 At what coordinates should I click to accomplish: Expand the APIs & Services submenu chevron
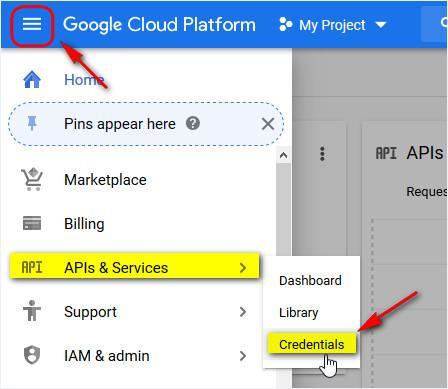point(243,268)
